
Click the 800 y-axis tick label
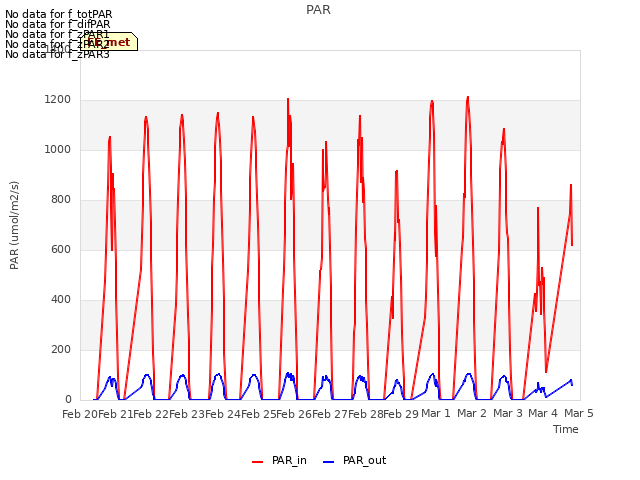coord(61,200)
